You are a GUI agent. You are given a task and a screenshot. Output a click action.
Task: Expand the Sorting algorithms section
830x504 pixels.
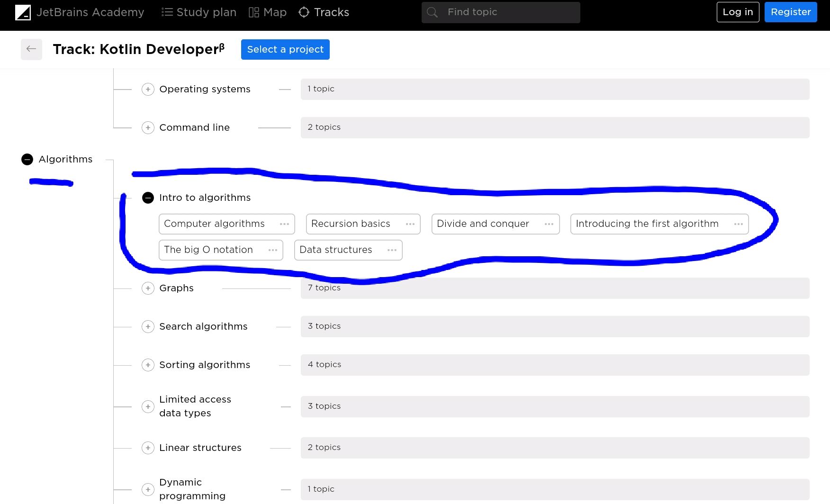tap(148, 365)
